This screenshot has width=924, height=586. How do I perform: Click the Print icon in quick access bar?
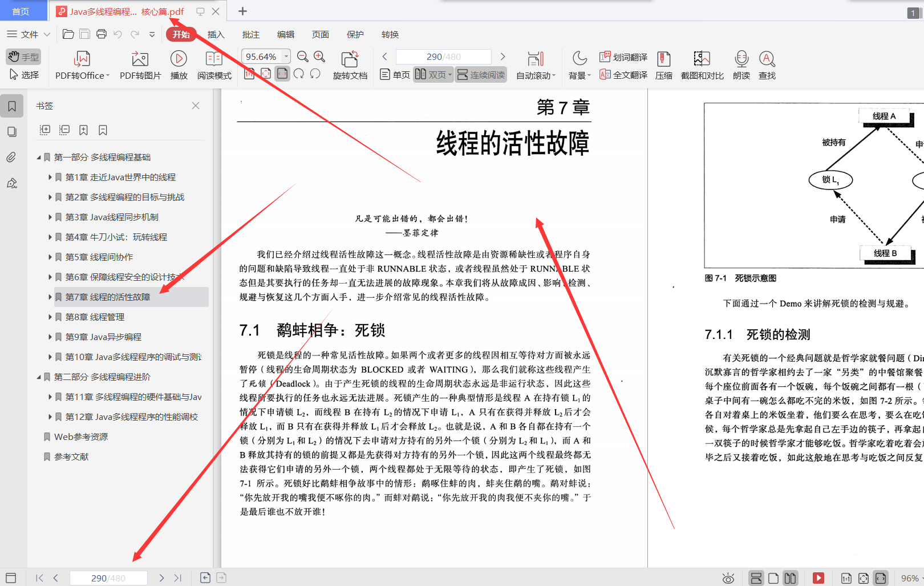102,34
